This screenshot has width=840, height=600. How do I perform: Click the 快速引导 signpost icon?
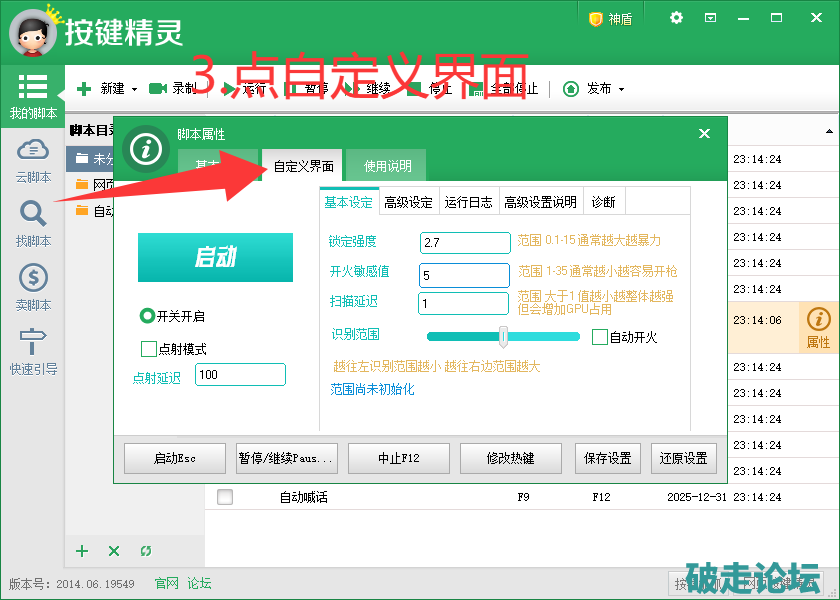pos(33,342)
